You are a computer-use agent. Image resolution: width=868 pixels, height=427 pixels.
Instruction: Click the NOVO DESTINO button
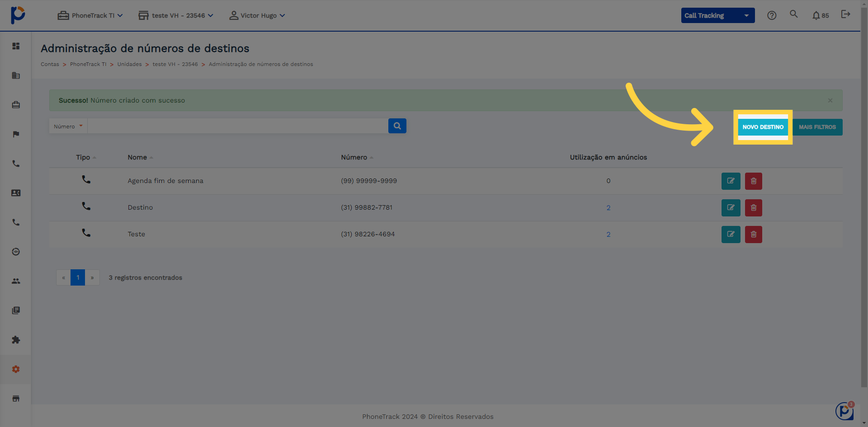[x=763, y=127]
